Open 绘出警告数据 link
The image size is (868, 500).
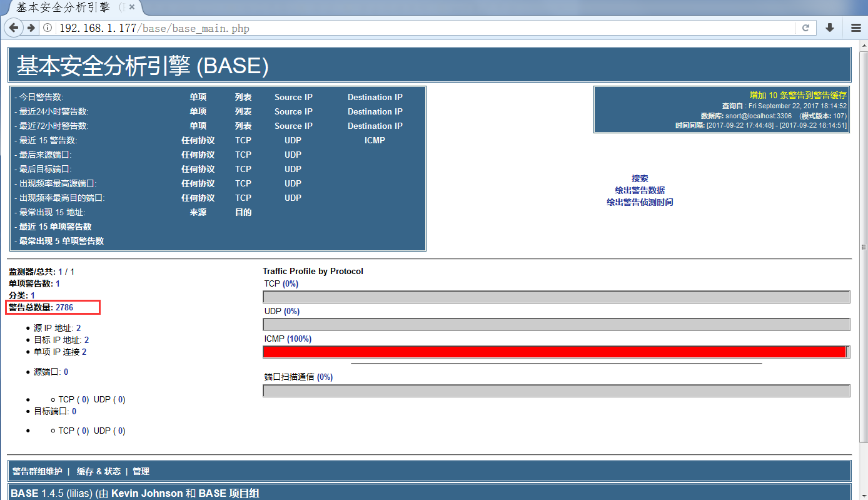(640, 190)
